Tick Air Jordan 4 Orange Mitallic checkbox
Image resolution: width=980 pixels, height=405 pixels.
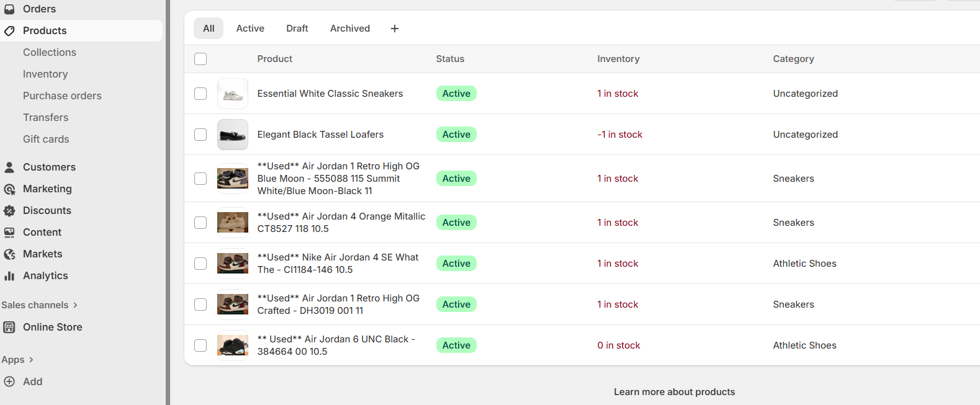(x=200, y=223)
